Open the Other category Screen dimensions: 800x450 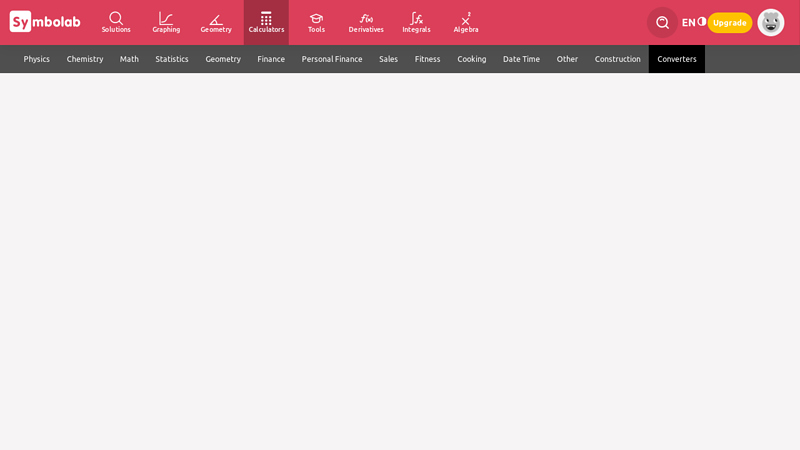(567, 59)
